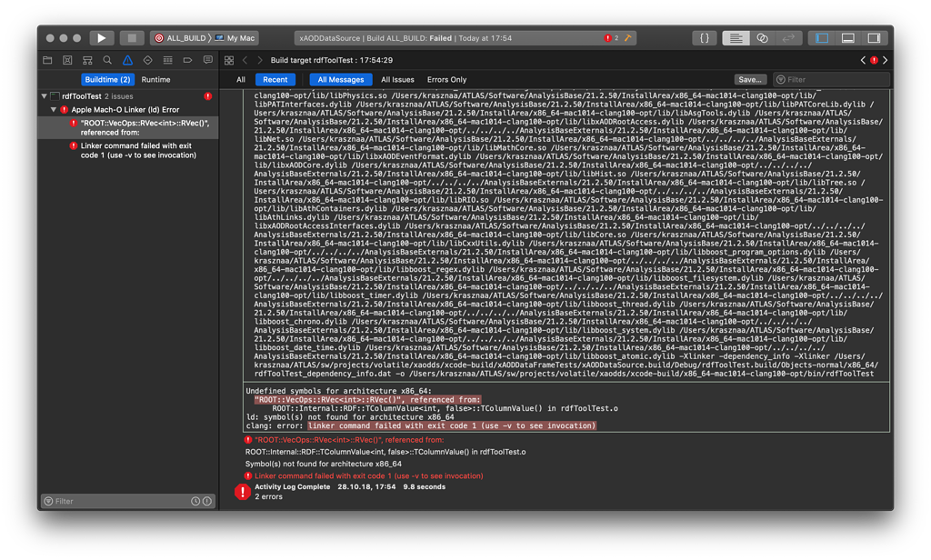
Task: Click the "ld: symbol(s) not found" transcript line
Action: tap(350, 417)
